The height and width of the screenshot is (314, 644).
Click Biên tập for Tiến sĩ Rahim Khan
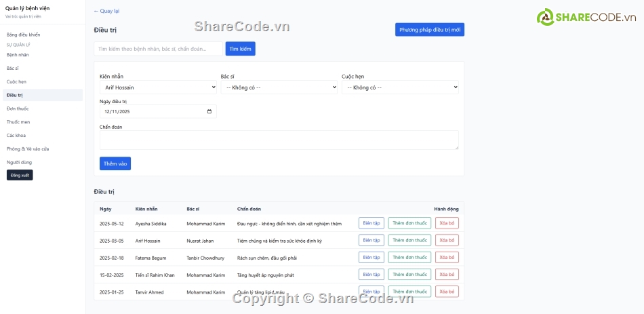[x=371, y=275]
